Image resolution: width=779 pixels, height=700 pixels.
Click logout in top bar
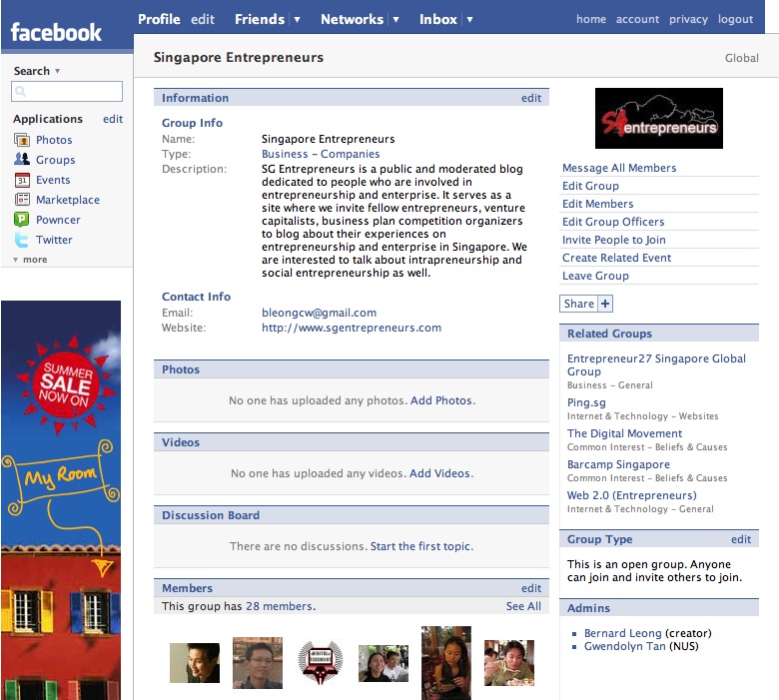click(x=735, y=19)
